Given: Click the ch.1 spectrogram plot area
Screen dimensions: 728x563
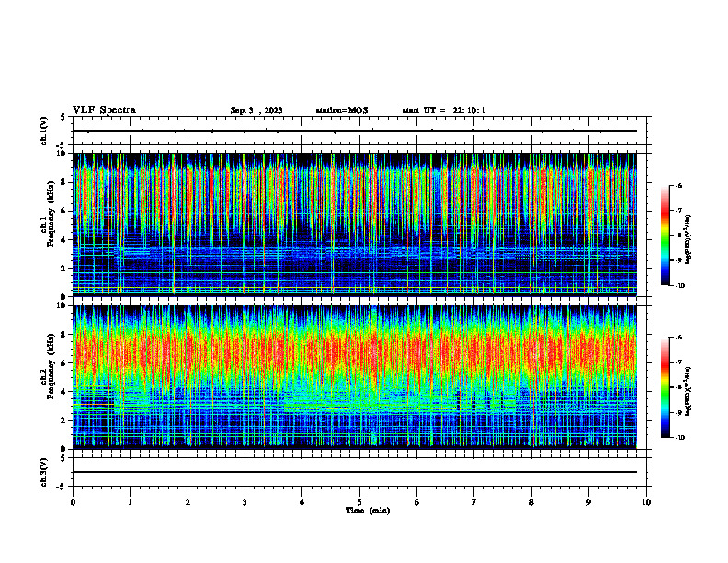Looking at the screenshot, I should pos(355,224).
